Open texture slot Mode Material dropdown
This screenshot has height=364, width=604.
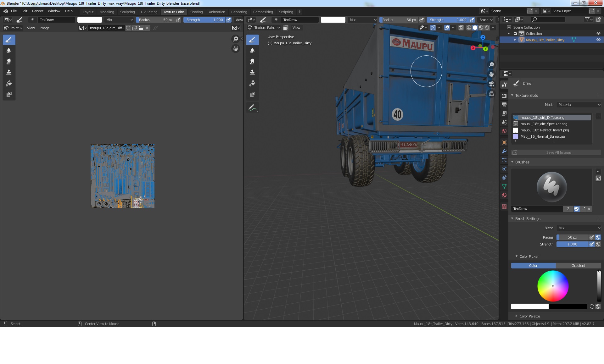(x=579, y=105)
